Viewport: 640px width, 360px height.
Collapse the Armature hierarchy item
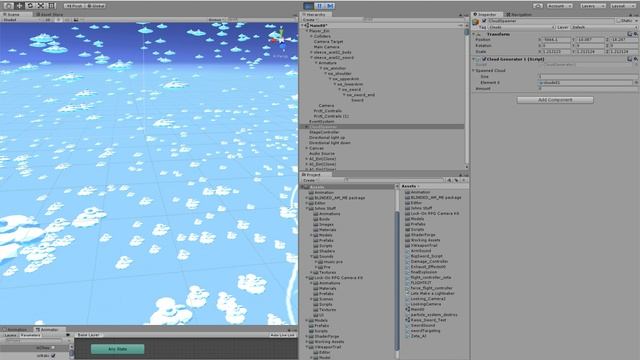(x=317, y=63)
